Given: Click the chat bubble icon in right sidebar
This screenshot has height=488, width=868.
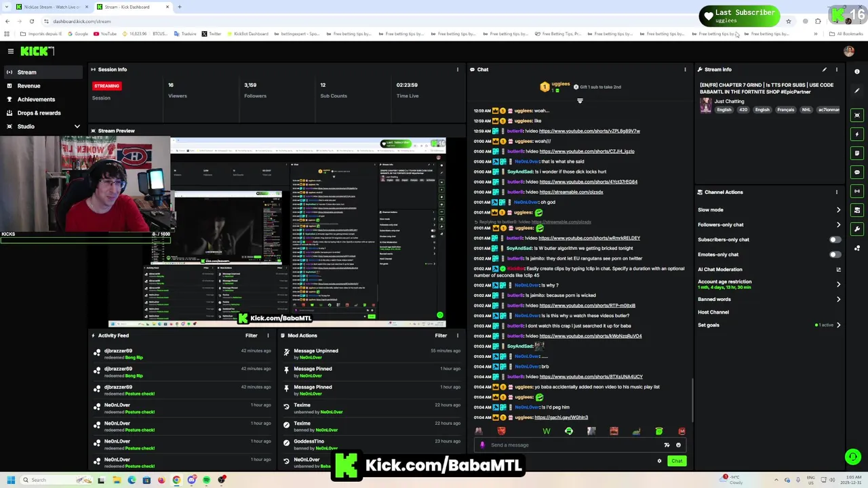Looking at the screenshot, I should click(x=857, y=172).
